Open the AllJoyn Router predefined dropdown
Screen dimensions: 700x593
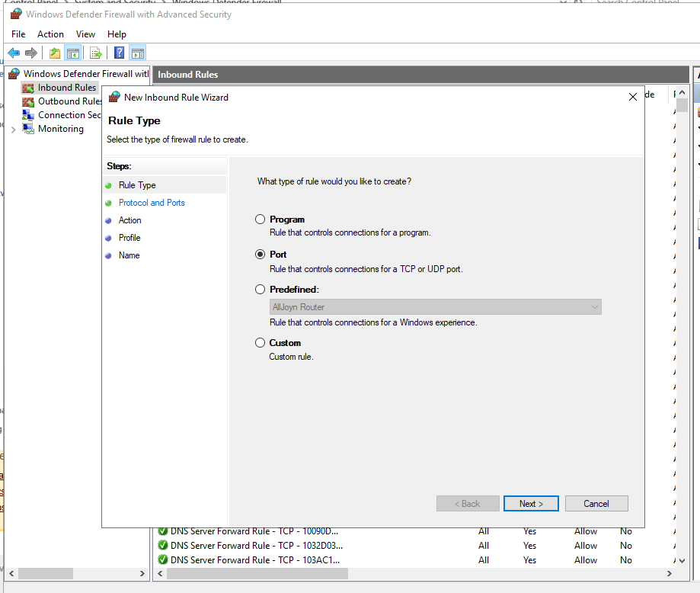[435, 307]
